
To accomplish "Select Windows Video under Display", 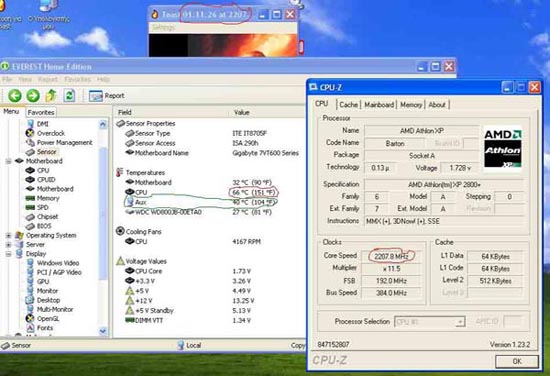I will [x=58, y=263].
